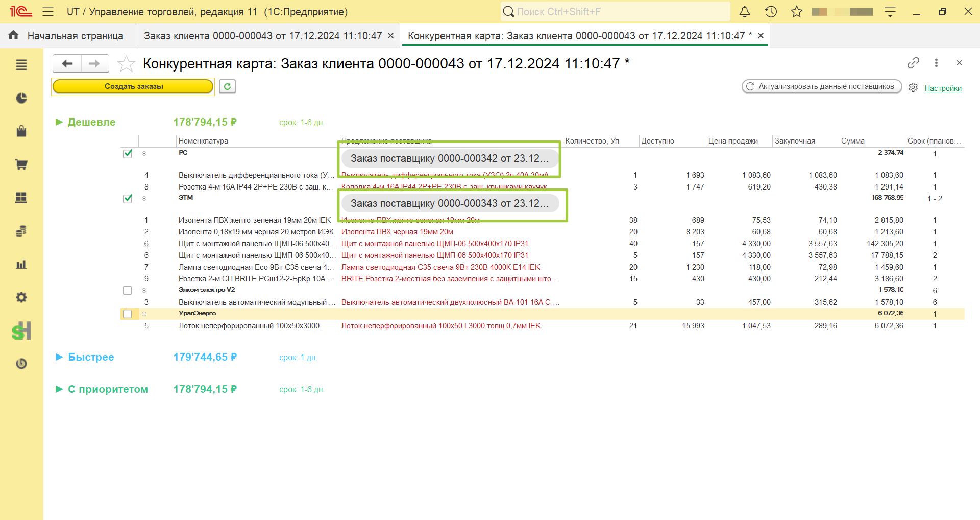The width and height of the screenshot is (980, 520).
Task: Open favorites star in the title bar
Action: (x=796, y=12)
